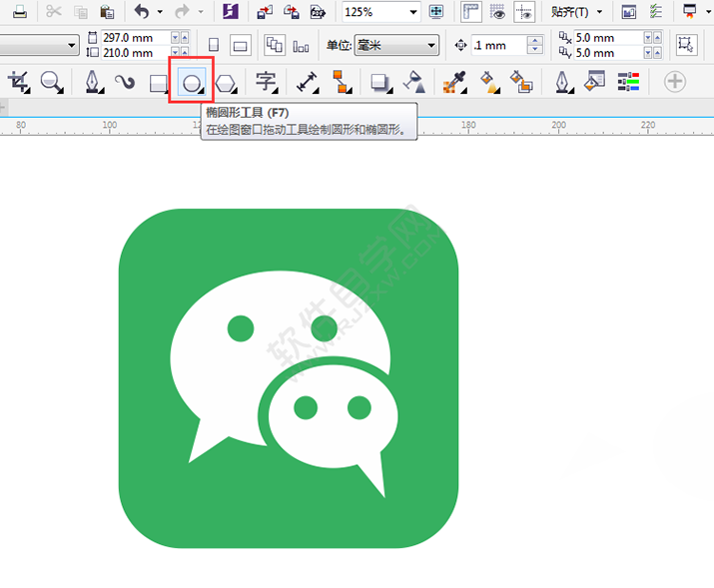The image size is (714, 588).
Task: Choose the Polygon tool
Action: coord(226,83)
